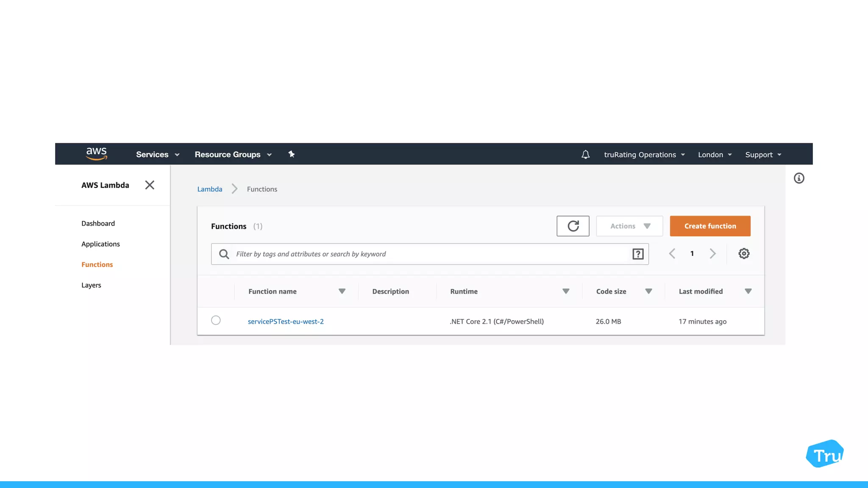Open the notifications bell
Screen dimensions: 868x488
point(585,155)
